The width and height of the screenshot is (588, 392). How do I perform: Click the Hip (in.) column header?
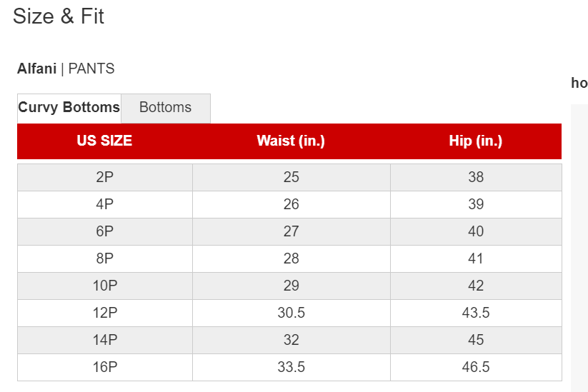476,141
